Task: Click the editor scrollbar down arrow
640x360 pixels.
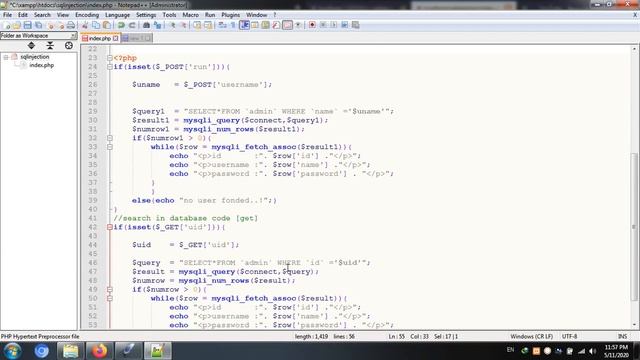Action: [x=634, y=325]
